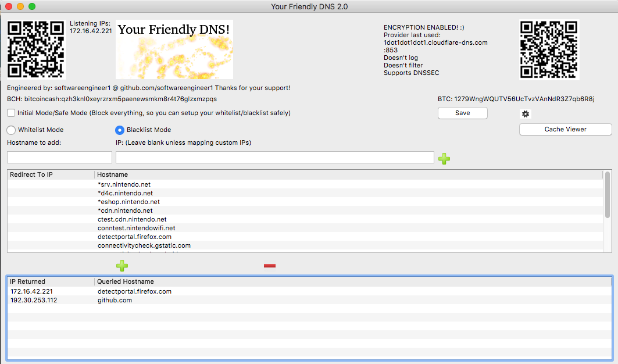Click the Supports DNSSEC status line
Screen dimensions: 618x364
point(411,73)
